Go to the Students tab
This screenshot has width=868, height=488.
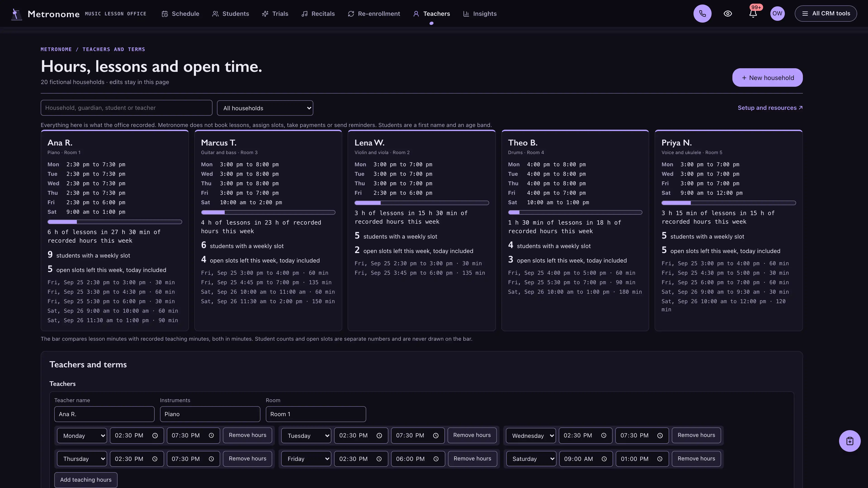click(x=231, y=14)
